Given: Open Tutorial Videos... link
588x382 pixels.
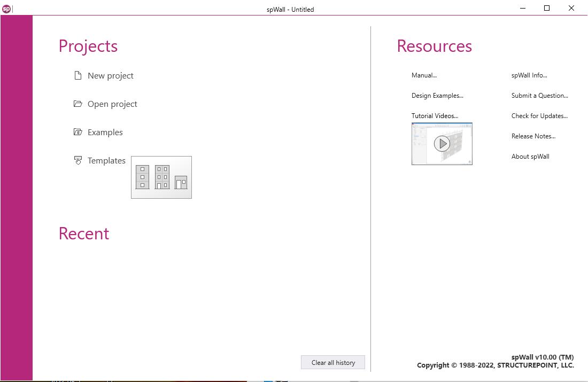Looking at the screenshot, I should tap(435, 115).
